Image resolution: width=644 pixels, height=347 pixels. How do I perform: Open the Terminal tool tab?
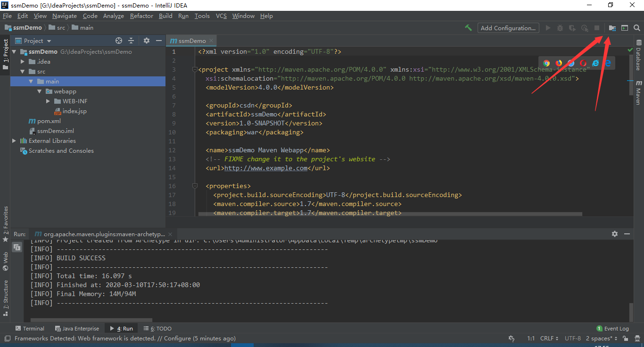(30, 329)
